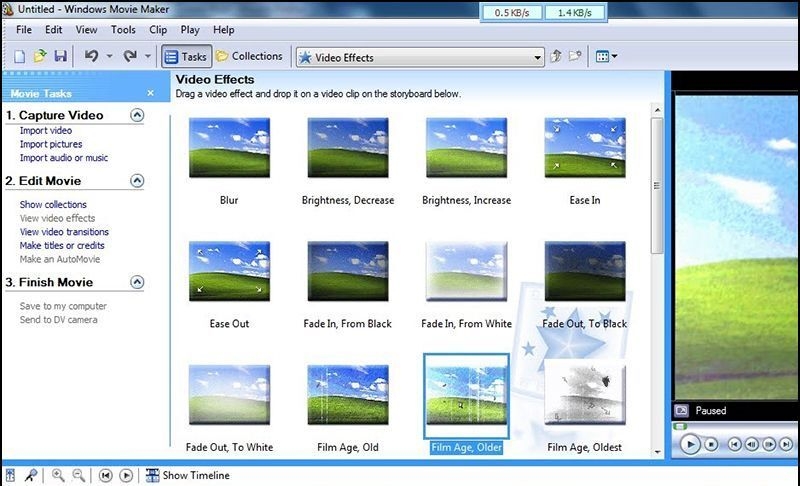Click the effects list scroll-up arrow
The height and width of the screenshot is (486, 800).
point(657,110)
